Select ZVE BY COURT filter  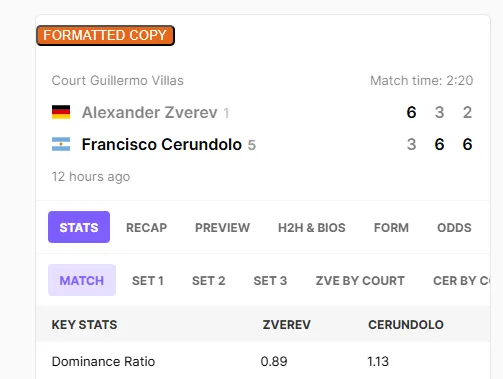pos(360,281)
